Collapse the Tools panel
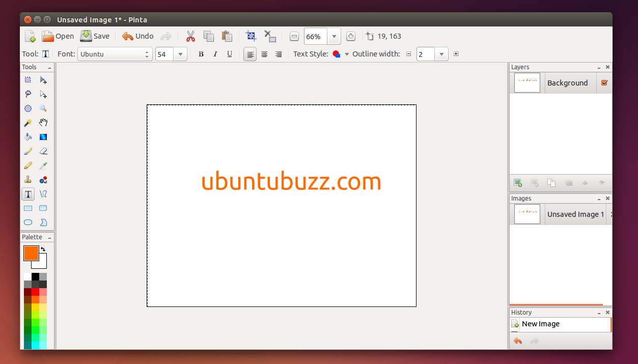 (x=49, y=67)
